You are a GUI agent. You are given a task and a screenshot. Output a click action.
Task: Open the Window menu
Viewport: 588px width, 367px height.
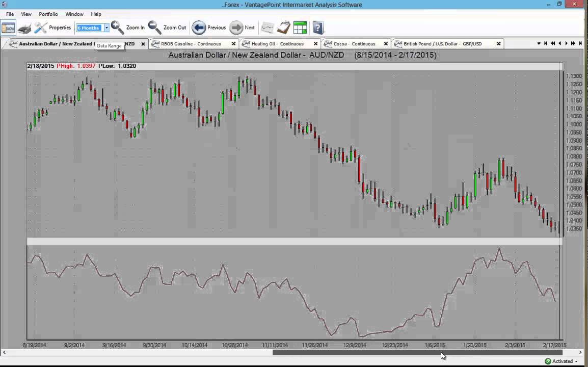[74, 14]
